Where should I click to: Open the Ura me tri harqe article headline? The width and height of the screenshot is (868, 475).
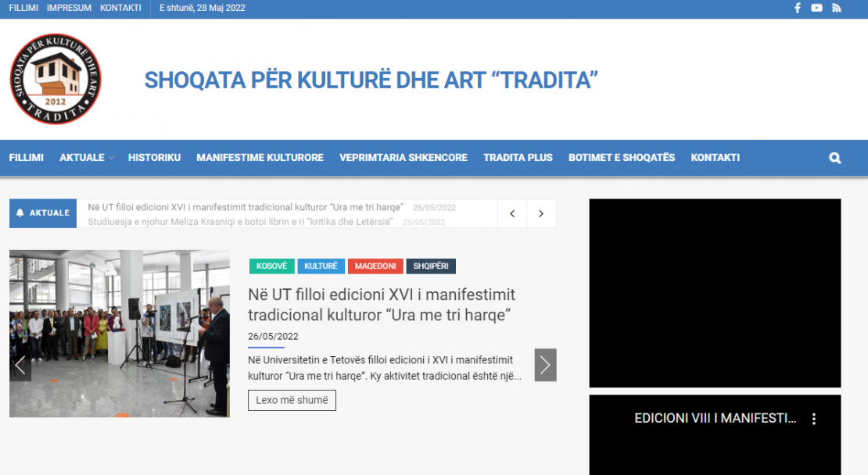(x=382, y=305)
